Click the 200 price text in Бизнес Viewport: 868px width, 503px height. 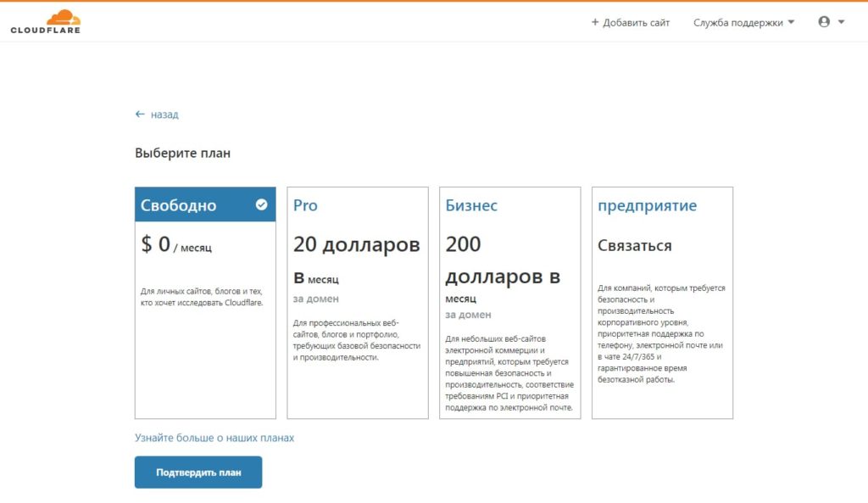(463, 243)
